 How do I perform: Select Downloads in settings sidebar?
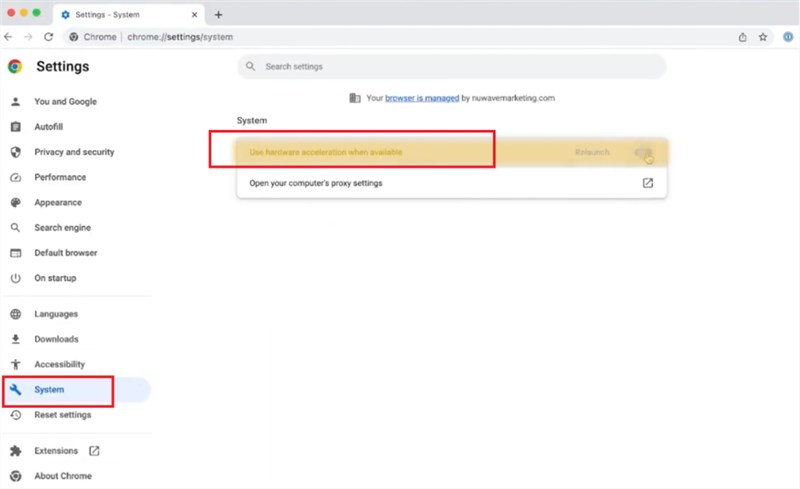pyautogui.click(x=56, y=339)
